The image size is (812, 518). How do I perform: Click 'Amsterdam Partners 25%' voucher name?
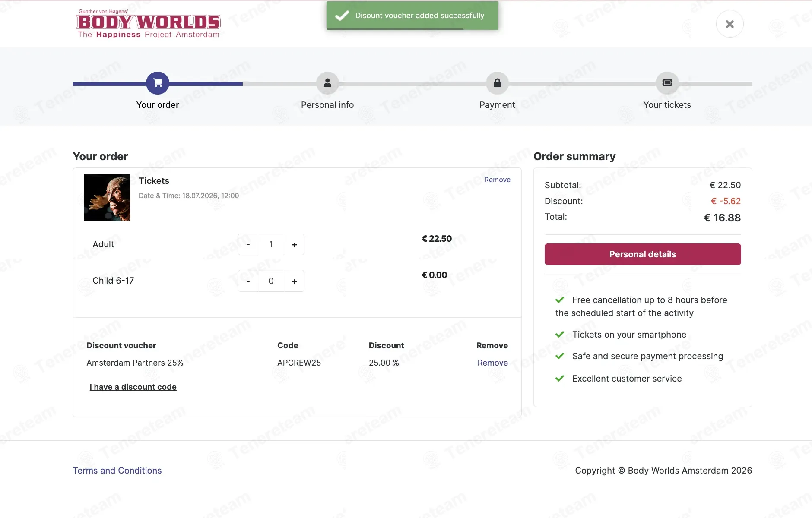point(135,363)
